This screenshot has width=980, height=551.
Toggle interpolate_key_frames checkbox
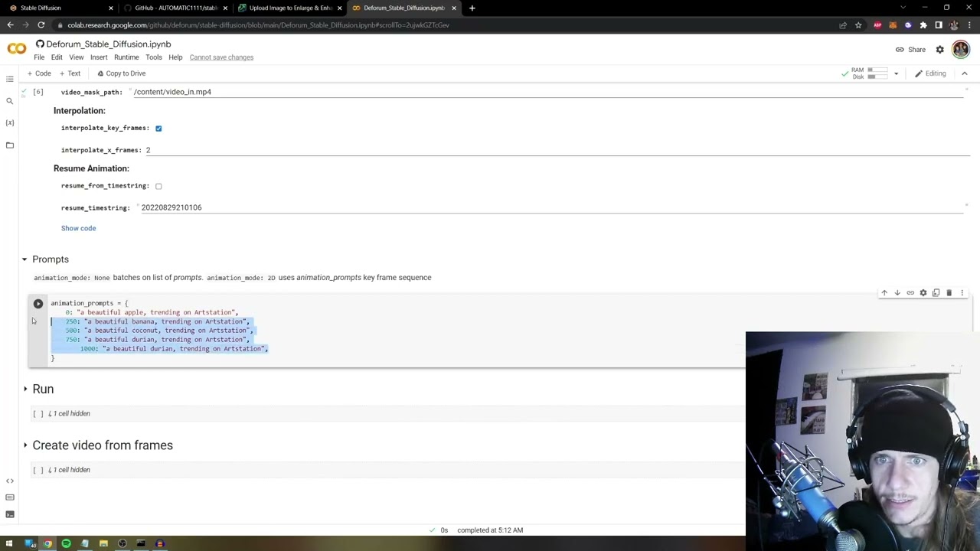click(x=158, y=129)
